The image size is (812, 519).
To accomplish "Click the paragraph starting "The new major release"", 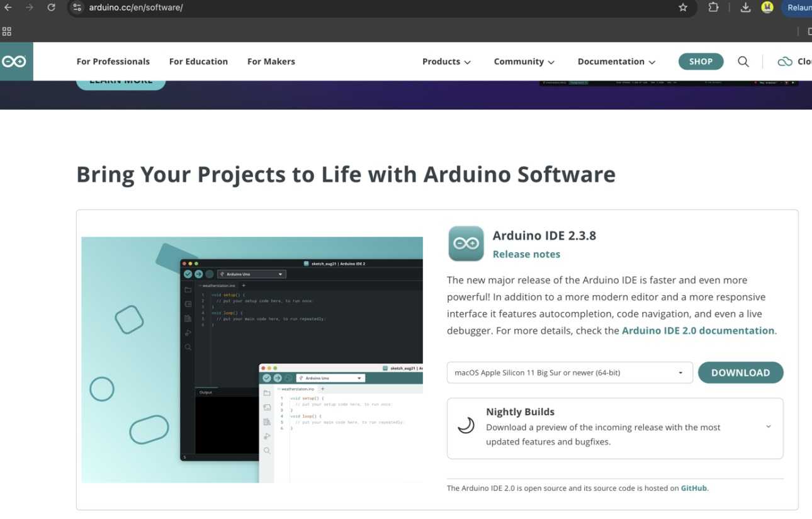I will pyautogui.click(x=612, y=305).
